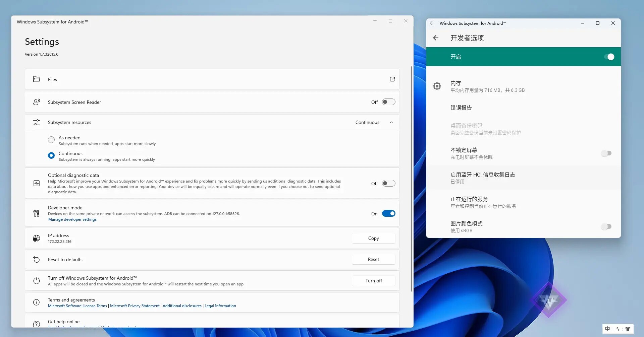Toggle the Subsystem Screen Reader switch
This screenshot has width=644, height=337.
click(388, 102)
